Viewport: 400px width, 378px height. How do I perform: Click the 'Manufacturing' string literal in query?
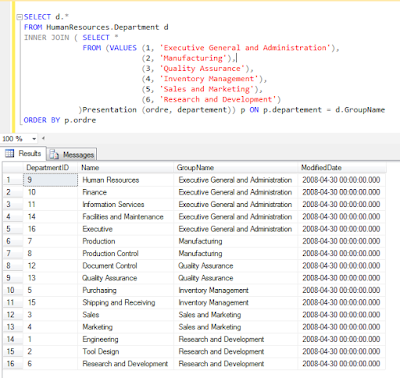pyautogui.click(x=193, y=58)
